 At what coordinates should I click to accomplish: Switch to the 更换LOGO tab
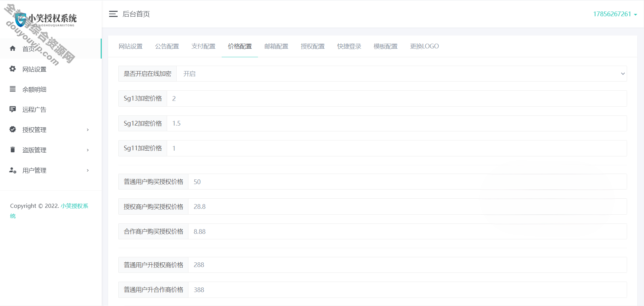coord(424,46)
